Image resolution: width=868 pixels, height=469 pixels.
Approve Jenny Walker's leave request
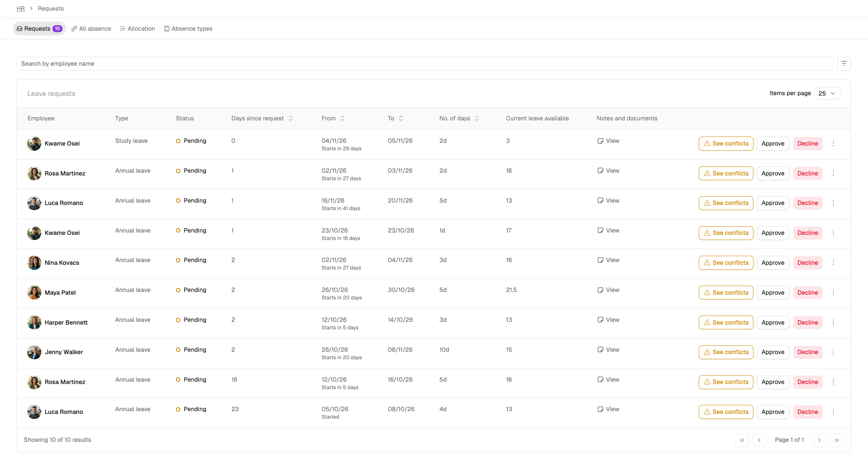click(x=773, y=352)
